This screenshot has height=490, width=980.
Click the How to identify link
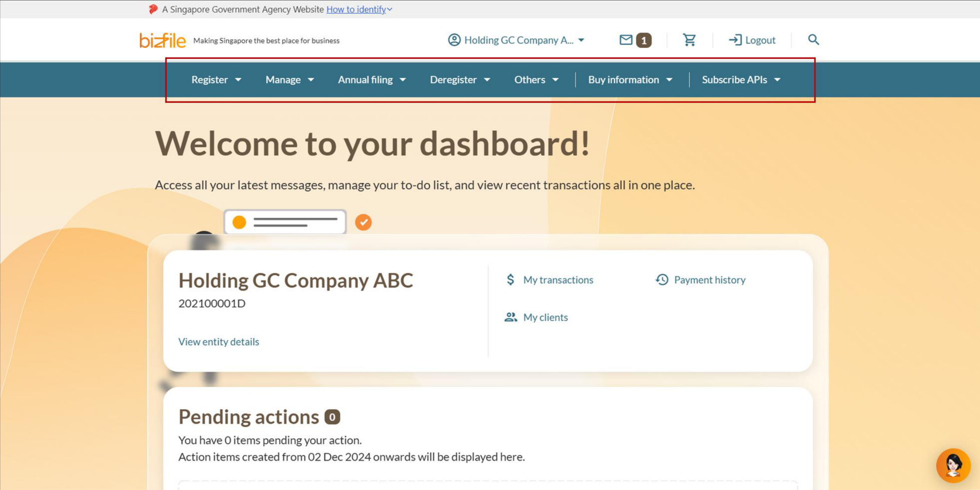tap(356, 9)
